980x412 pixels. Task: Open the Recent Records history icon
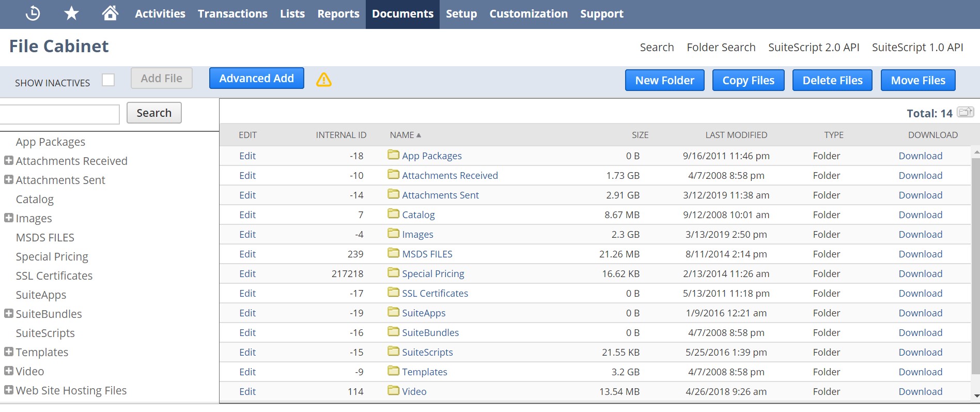[33, 13]
